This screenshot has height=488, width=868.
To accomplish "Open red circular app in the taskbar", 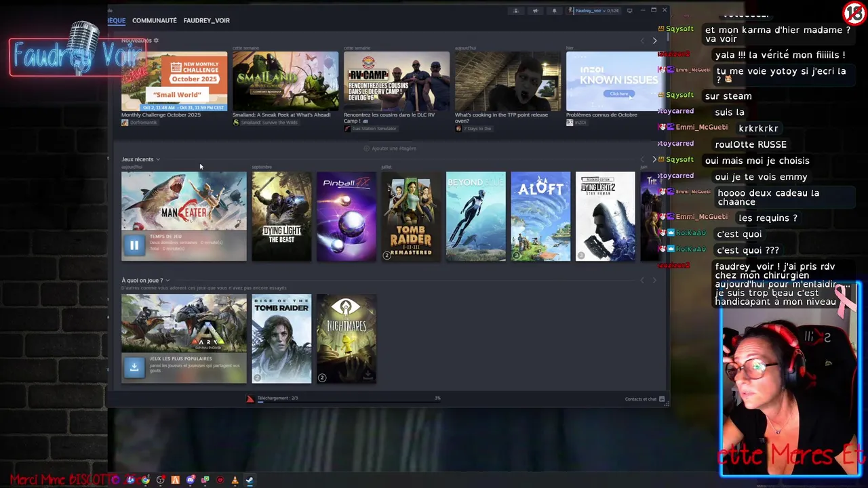I will (220, 480).
